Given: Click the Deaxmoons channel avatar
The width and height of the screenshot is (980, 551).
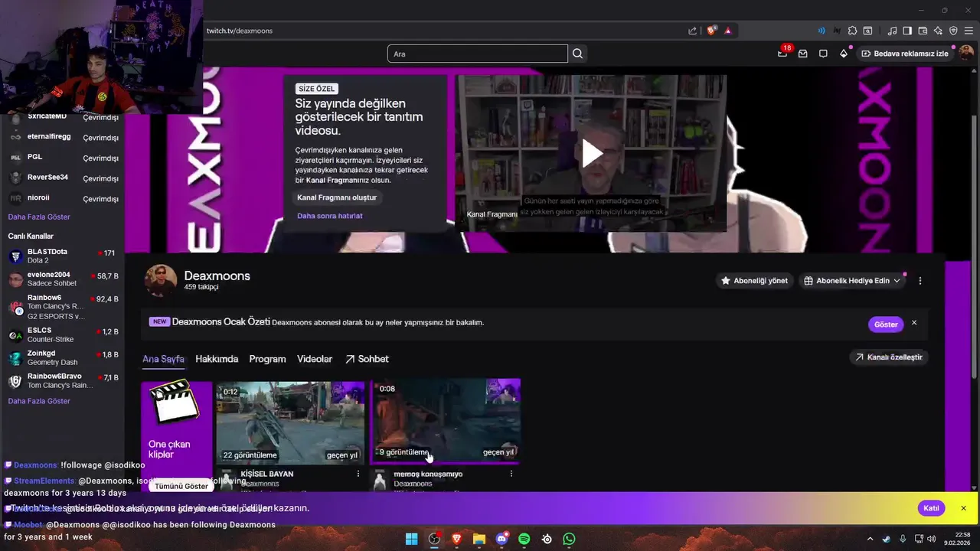Looking at the screenshot, I should point(161,281).
